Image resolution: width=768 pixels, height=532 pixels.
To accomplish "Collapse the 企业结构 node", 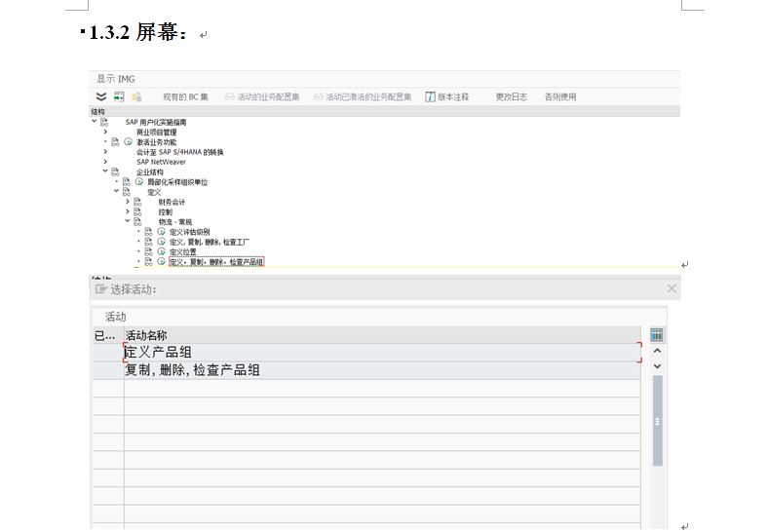I will (105, 171).
